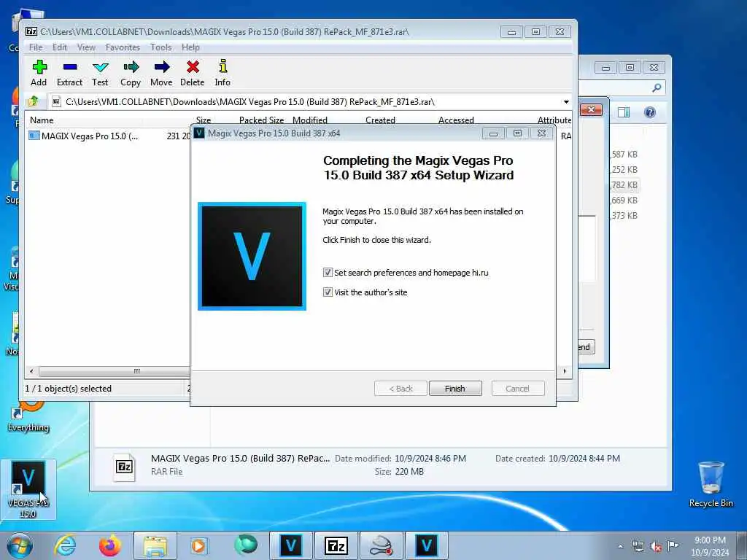This screenshot has height=560, width=747.
Task: Click 782 KB size in Explorer list
Action: pyautogui.click(x=624, y=184)
